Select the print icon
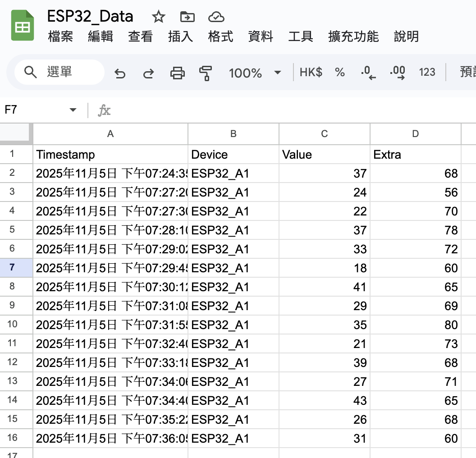476x458 pixels. [x=178, y=73]
